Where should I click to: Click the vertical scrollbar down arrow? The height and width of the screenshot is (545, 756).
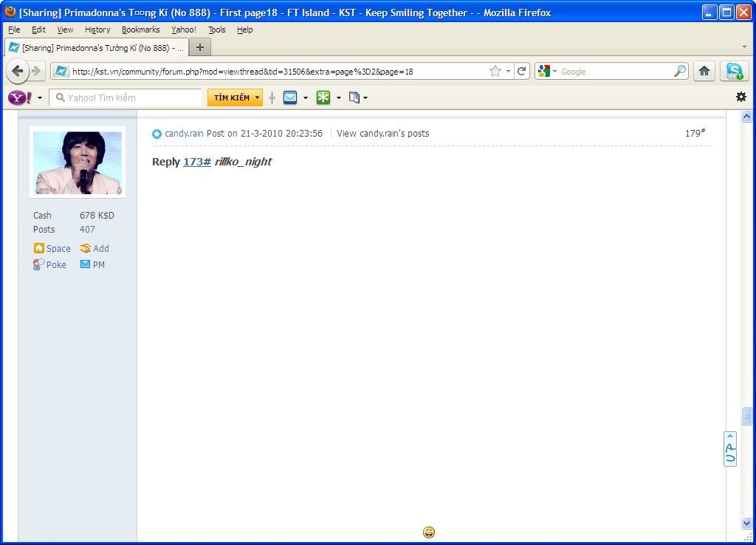coord(747,523)
